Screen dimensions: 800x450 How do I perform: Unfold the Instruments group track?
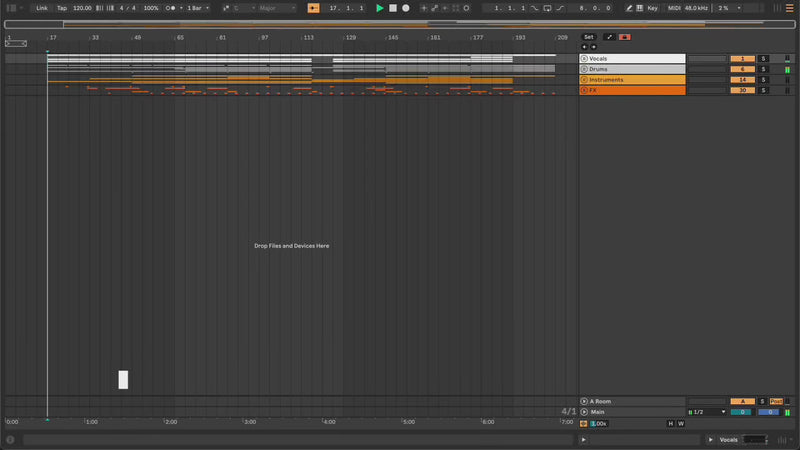(x=584, y=80)
